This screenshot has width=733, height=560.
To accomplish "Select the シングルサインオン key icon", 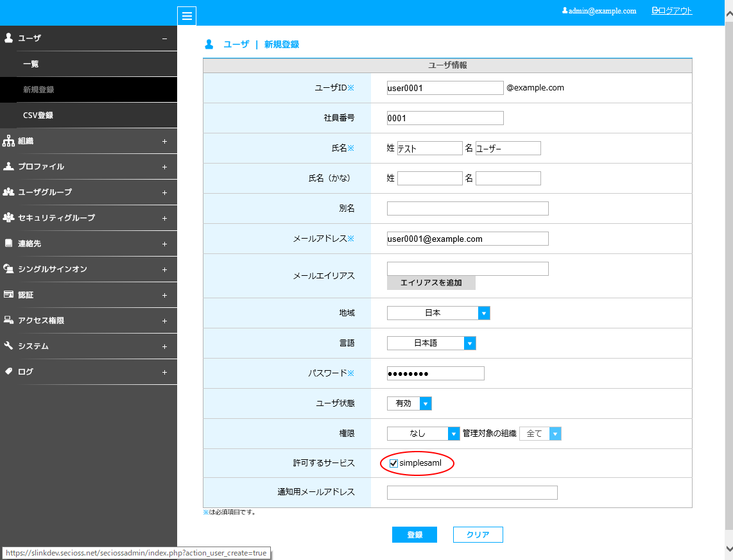I will [x=8, y=269].
